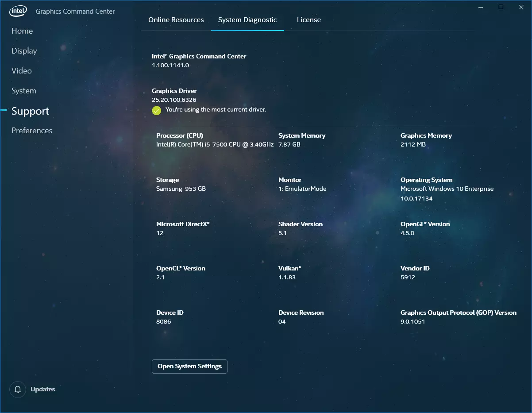The image size is (532, 413).
Task: Click the green driver-current checkmark icon
Action: tap(157, 110)
